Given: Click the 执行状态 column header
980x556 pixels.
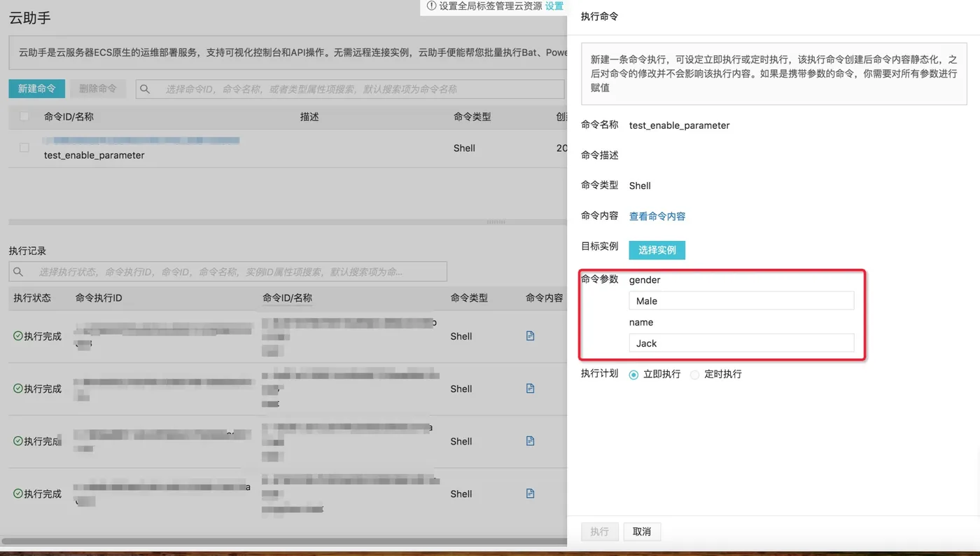Looking at the screenshot, I should click(32, 298).
